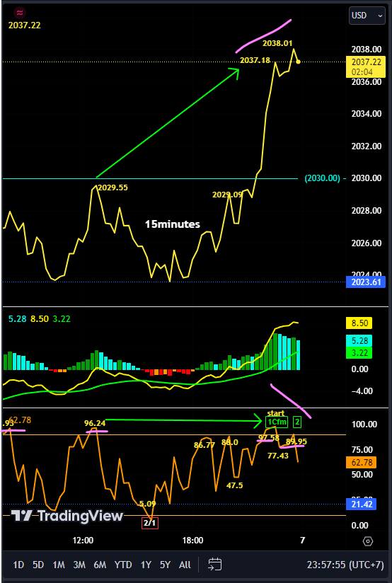This screenshot has height=583, width=392.
Task: Click the red 2/1 signal marker
Action: (150, 523)
